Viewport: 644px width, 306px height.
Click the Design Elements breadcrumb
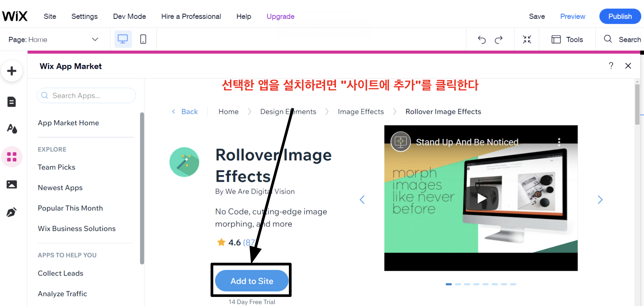288,112
